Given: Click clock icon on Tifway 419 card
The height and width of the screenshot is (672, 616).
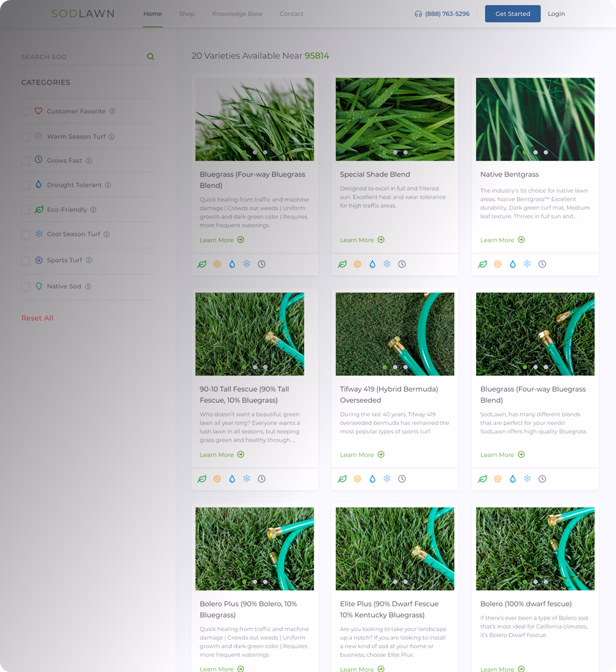Looking at the screenshot, I should tap(402, 479).
